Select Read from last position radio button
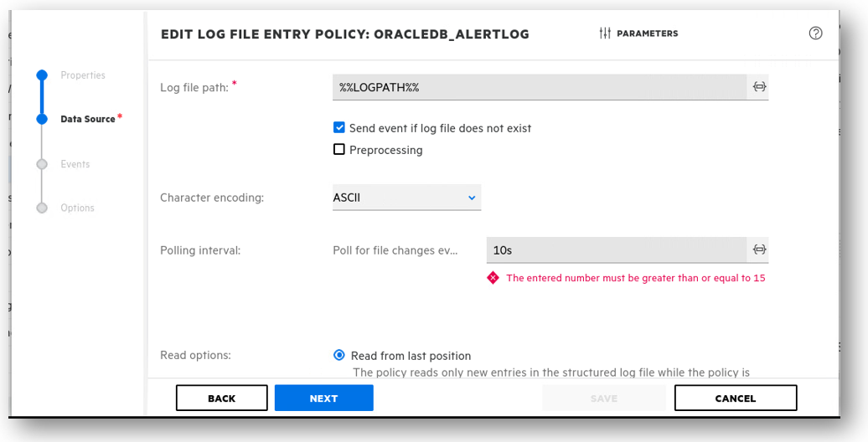868x442 pixels. pyautogui.click(x=339, y=356)
